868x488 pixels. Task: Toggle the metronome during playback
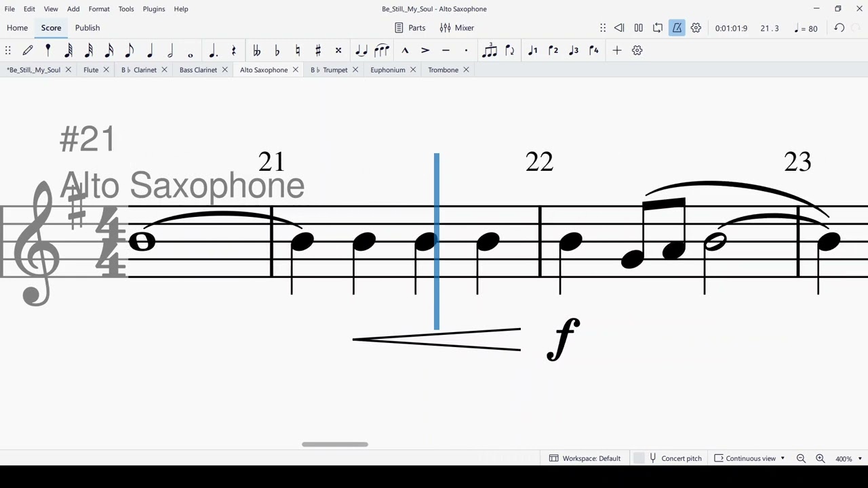677,28
